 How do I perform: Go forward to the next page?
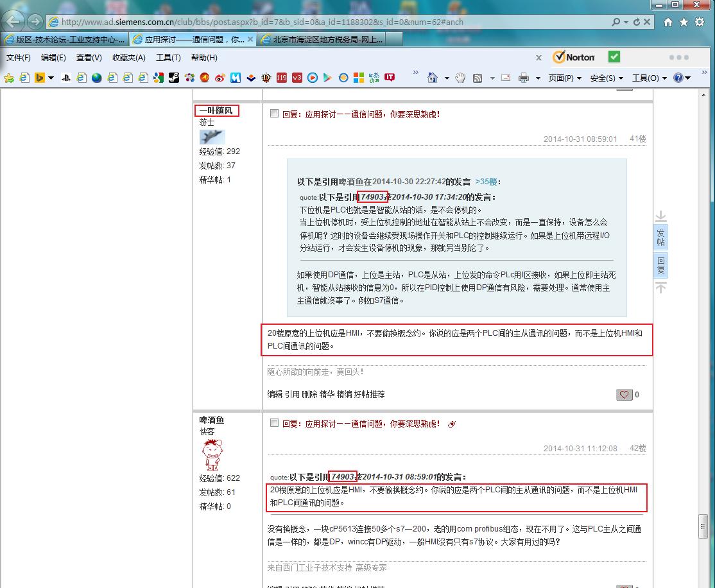pos(35,21)
